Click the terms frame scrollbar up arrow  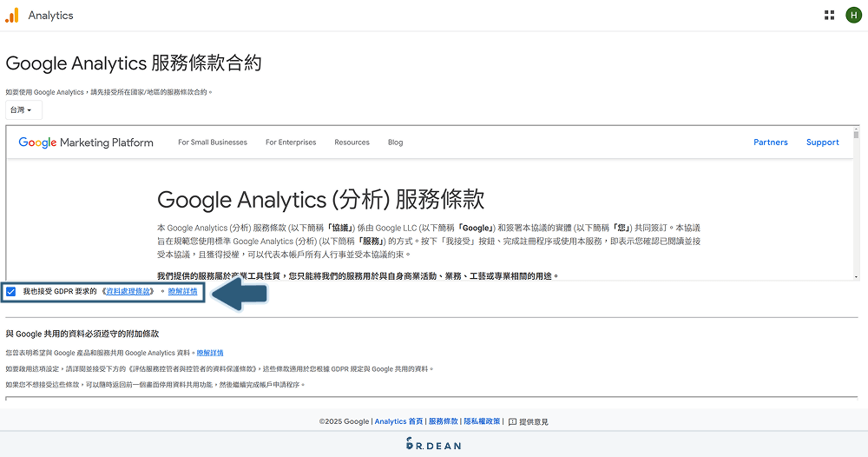point(857,129)
